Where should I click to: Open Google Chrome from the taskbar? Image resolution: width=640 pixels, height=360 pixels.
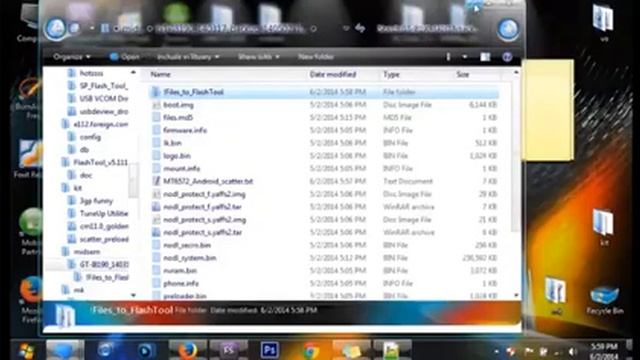(x=311, y=350)
